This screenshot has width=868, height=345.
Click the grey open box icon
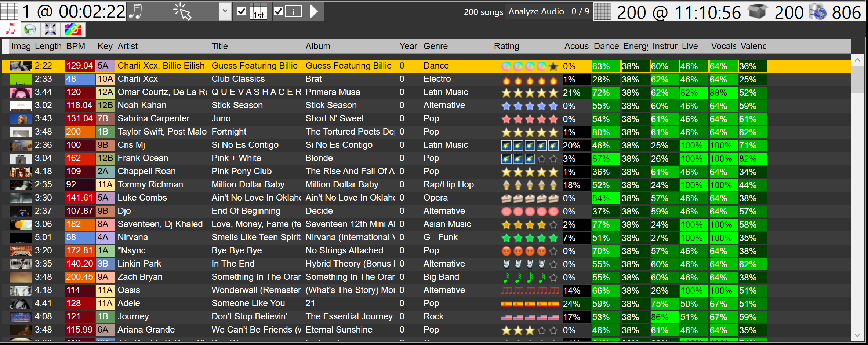click(x=758, y=11)
